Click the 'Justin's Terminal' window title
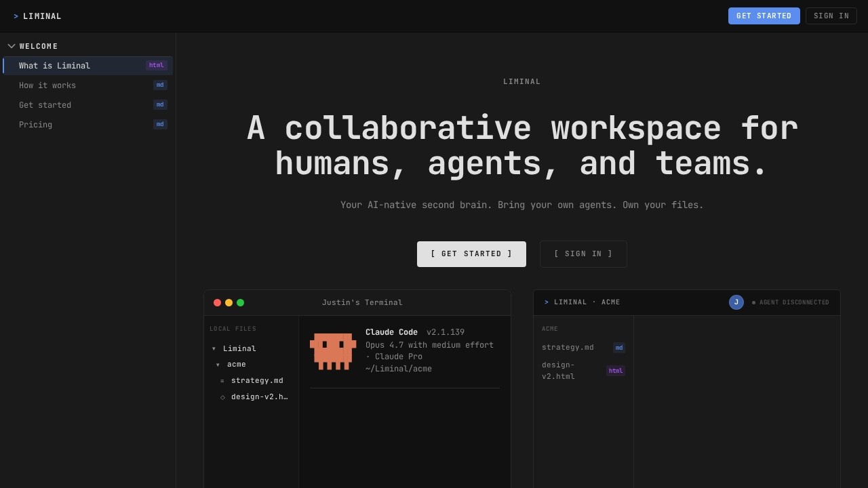The image size is (868, 488). (x=362, y=303)
